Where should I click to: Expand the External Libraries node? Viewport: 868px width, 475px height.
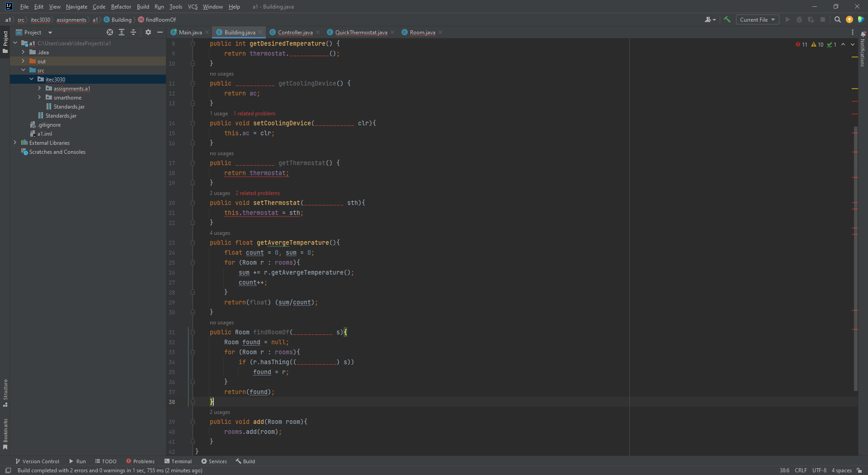[15, 142]
